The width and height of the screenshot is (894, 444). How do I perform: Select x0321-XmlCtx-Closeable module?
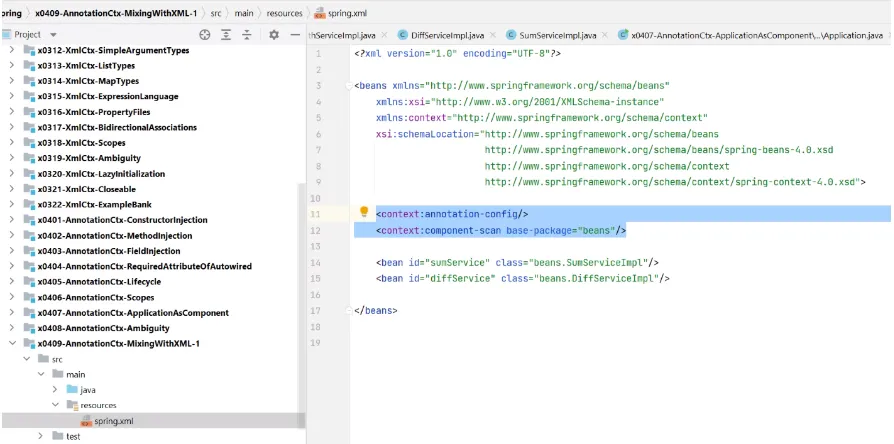87,189
